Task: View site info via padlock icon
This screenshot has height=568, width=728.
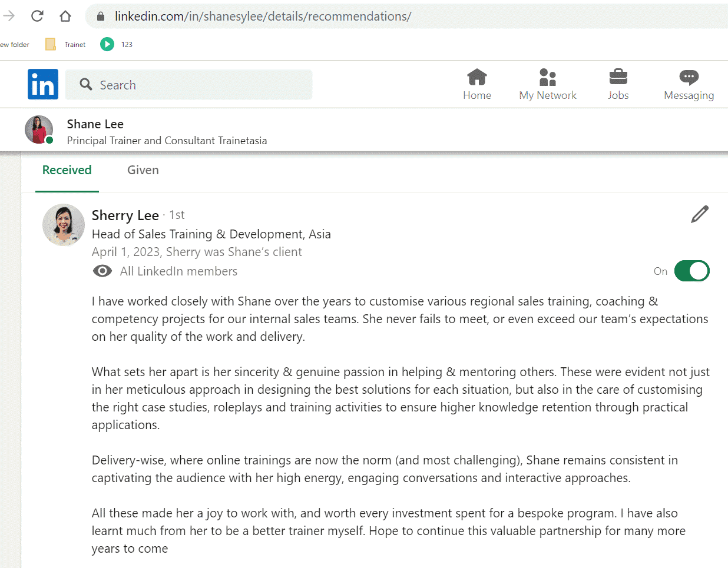Action: pos(101,16)
